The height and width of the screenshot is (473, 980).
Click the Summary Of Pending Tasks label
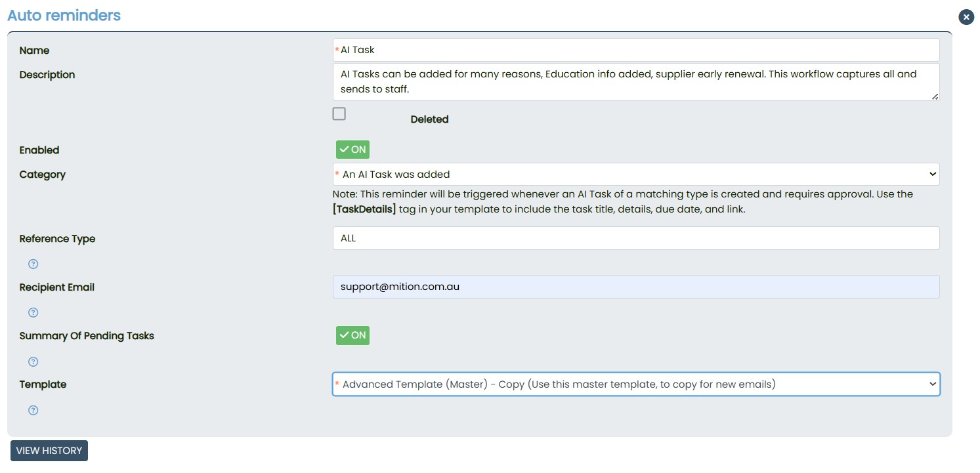(87, 336)
